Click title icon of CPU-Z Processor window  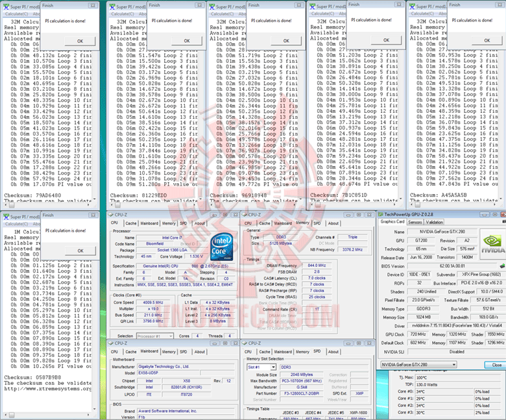click(x=111, y=215)
